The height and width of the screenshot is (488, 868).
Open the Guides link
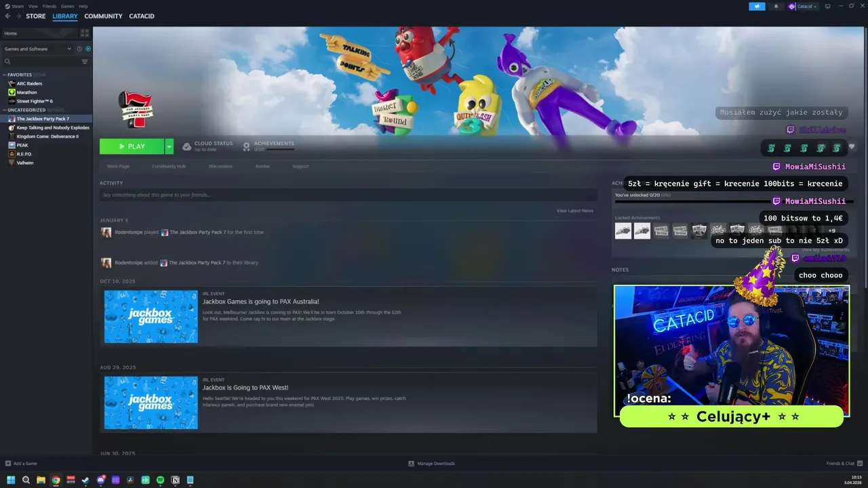pos(262,166)
